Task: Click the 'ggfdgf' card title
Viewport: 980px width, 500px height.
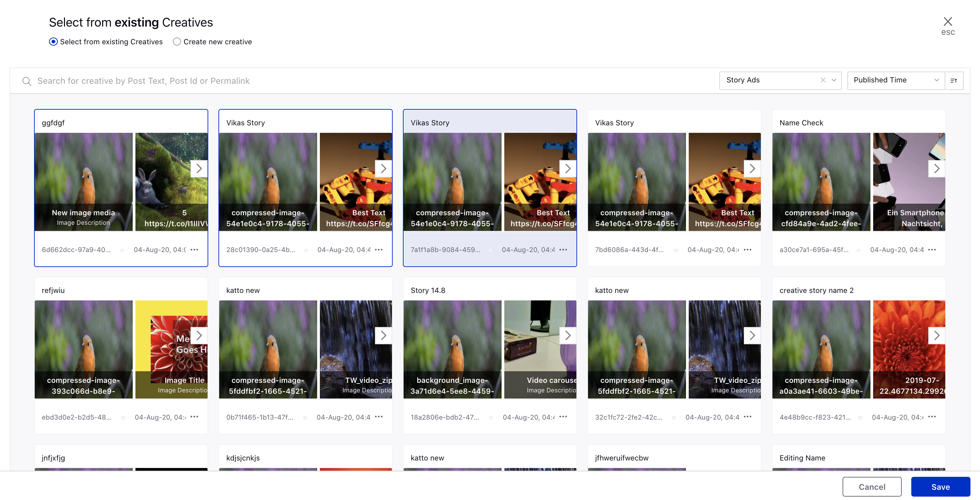Action: pos(53,123)
